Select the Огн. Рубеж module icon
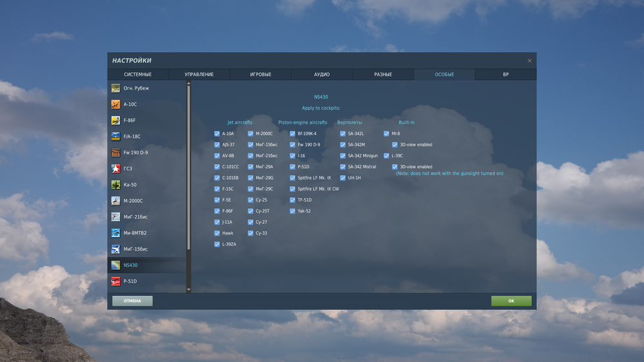 coord(116,88)
